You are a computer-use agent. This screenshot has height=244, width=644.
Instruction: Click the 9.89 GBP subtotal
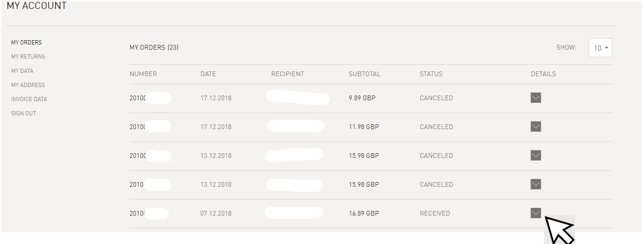coord(362,98)
